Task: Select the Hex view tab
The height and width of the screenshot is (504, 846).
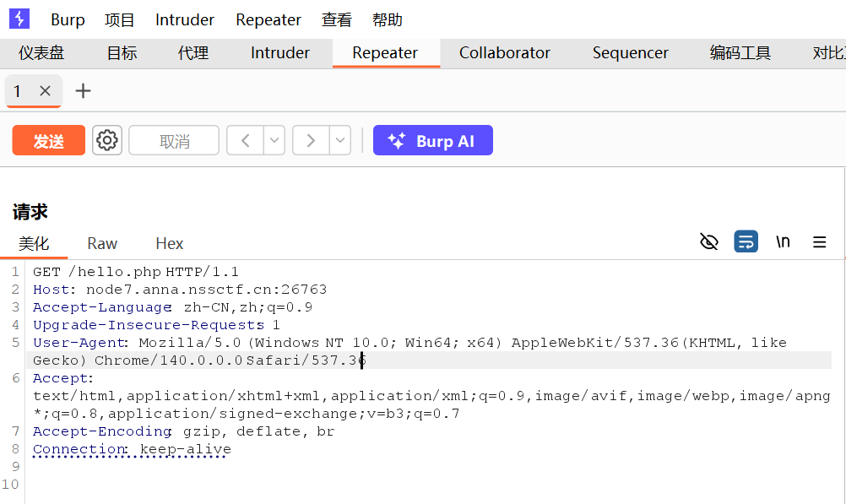Action: point(169,243)
